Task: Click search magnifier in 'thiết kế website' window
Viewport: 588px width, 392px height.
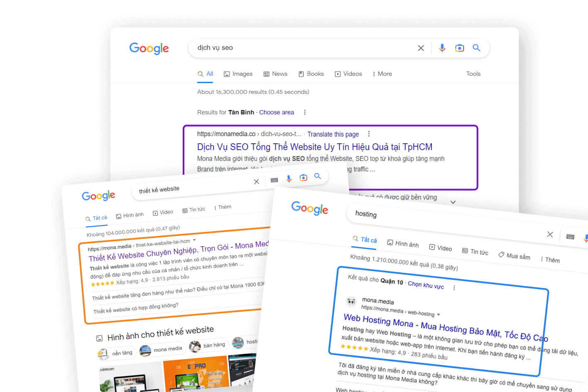Action: pos(318,176)
